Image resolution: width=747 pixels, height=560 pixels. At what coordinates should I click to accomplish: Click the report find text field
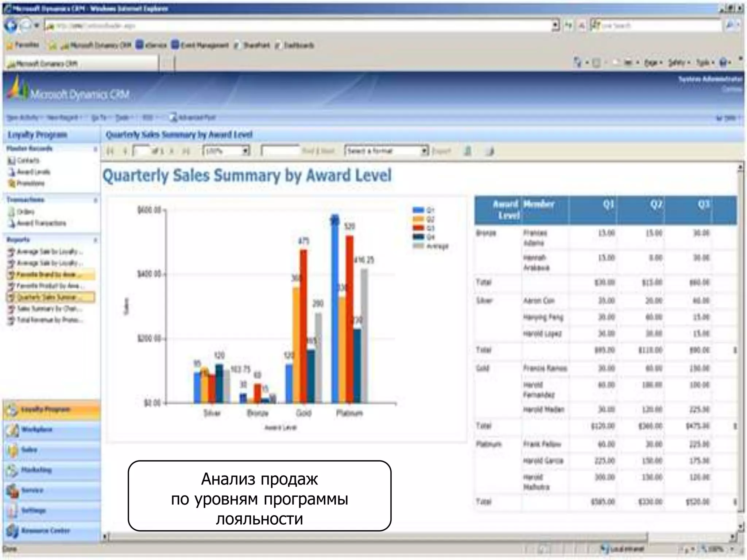(280, 151)
